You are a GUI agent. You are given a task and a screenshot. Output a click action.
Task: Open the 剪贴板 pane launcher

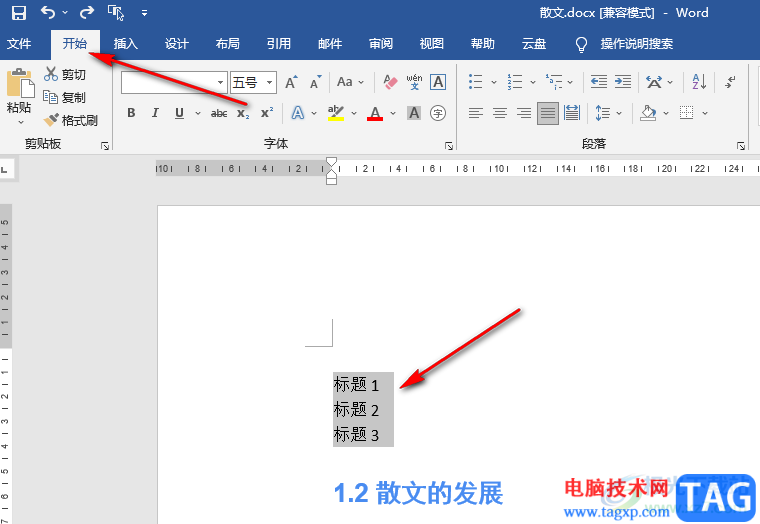coord(105,145)
